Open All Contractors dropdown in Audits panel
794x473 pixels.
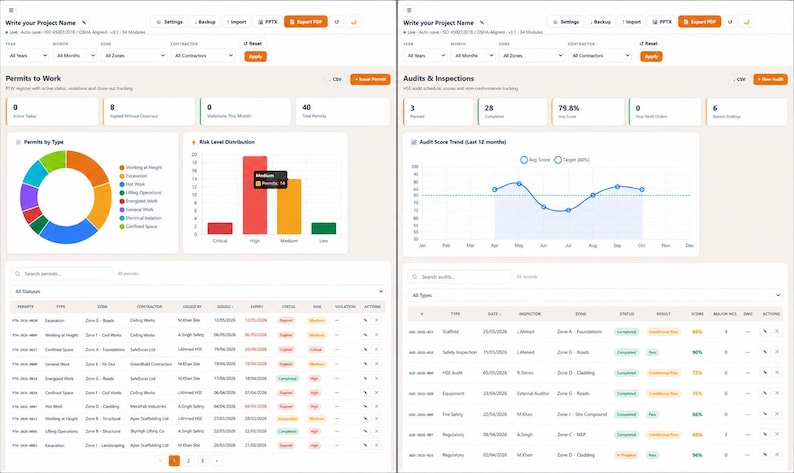[x=600, y=55]
